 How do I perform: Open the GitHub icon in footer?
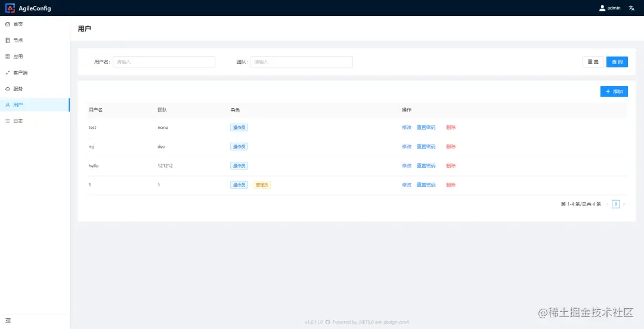[x=328, y=322]
